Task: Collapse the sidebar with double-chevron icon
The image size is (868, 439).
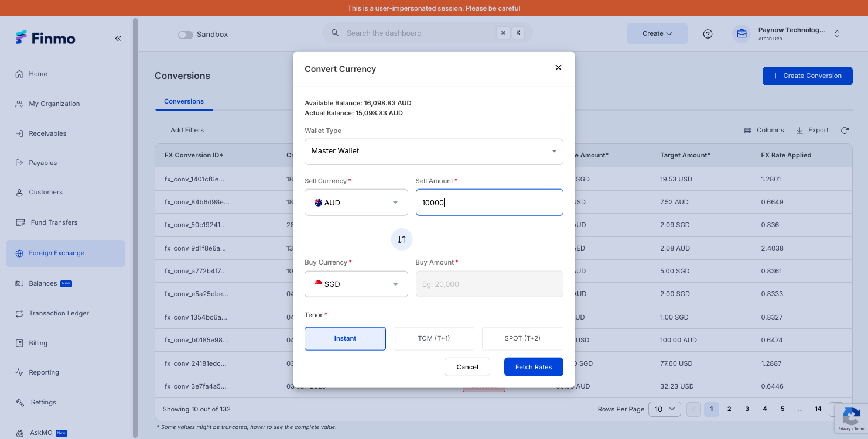Action: pos(118,38)
